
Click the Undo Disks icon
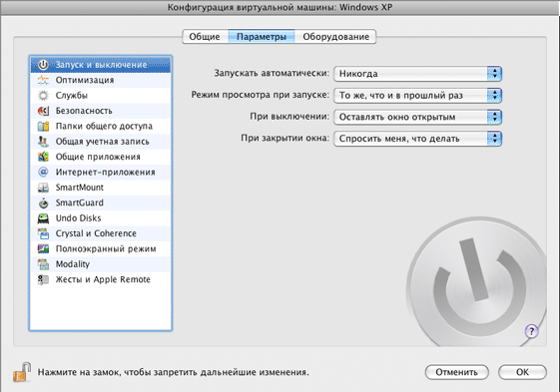tap(43, 218)
